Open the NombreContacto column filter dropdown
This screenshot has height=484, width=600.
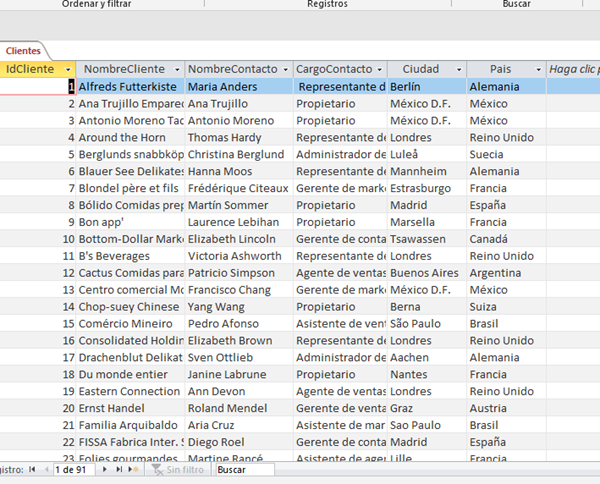[285, 70]
